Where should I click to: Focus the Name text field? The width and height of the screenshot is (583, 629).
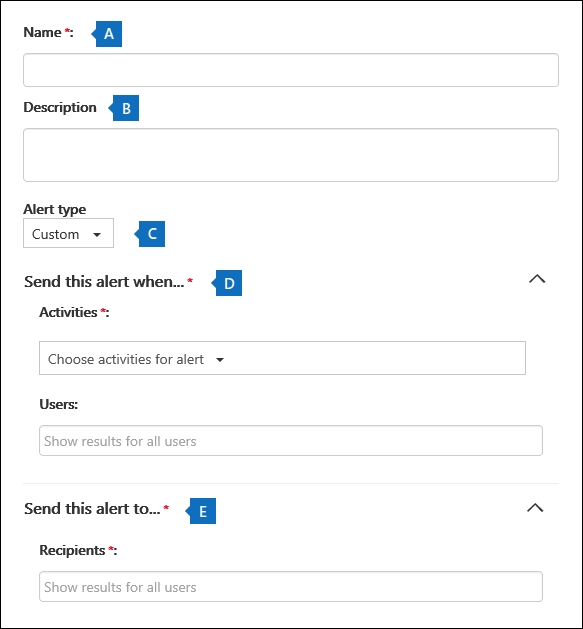[x=291, y=70]
